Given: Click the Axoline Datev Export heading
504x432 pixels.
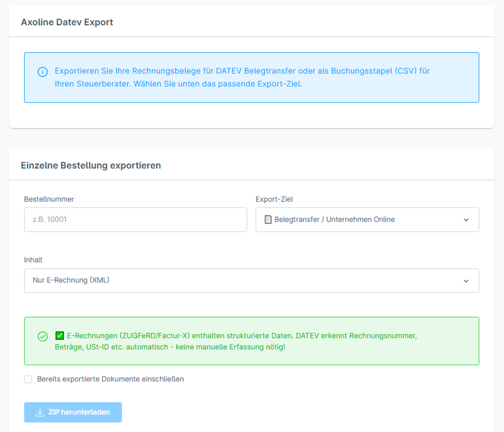Looking at the screenshot, I should [67, 22].
